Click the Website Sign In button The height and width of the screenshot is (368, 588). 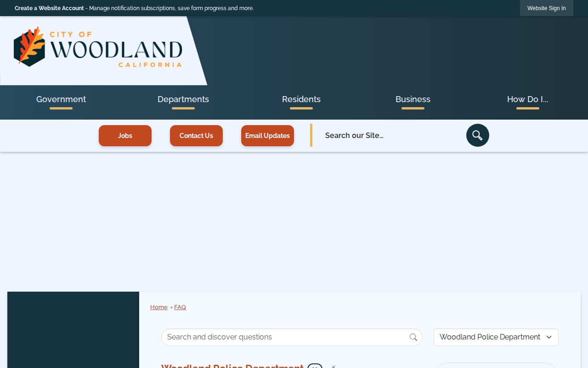coord(547,8)
